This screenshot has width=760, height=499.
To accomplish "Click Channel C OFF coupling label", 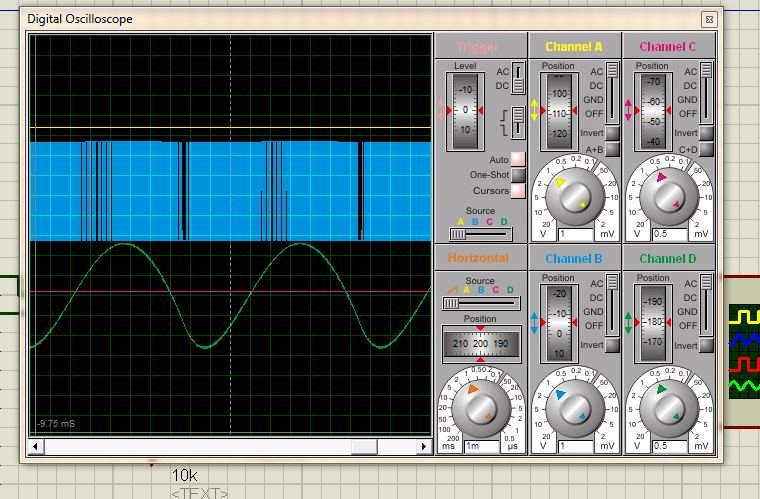I will [x=688, y=114].
